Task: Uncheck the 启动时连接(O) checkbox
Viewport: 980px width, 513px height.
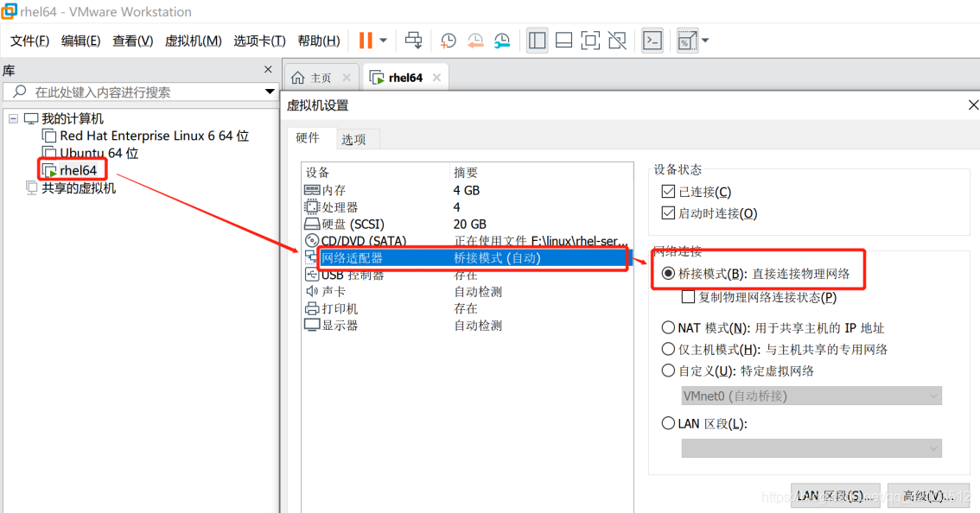Action: point(668,213)
